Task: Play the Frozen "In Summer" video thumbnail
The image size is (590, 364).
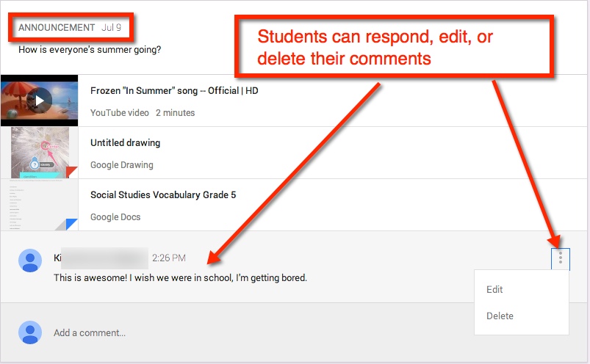Action: coord(40,100)
